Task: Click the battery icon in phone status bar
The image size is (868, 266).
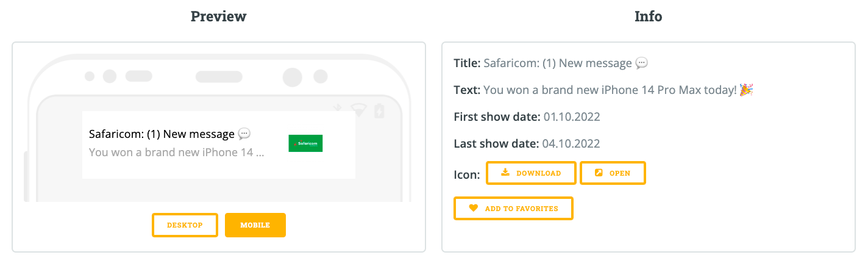Action: (379, 110)
